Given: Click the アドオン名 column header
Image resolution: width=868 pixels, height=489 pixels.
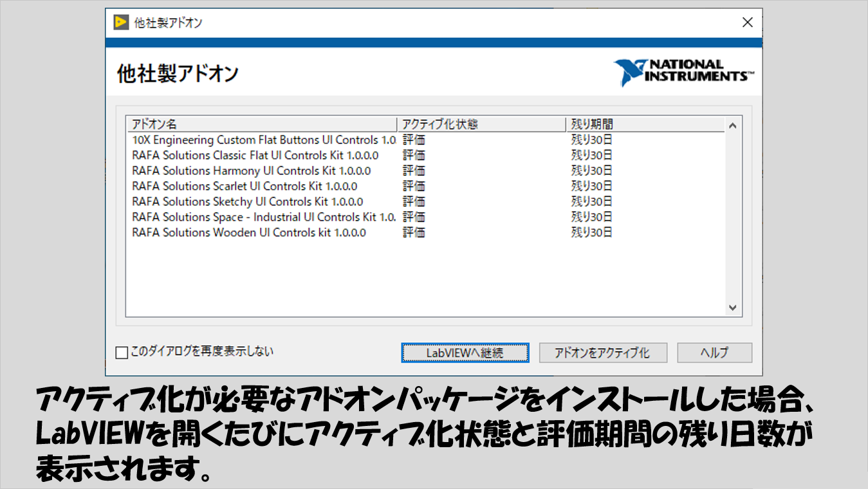Looking at the screenshot, I should (262, 124).
